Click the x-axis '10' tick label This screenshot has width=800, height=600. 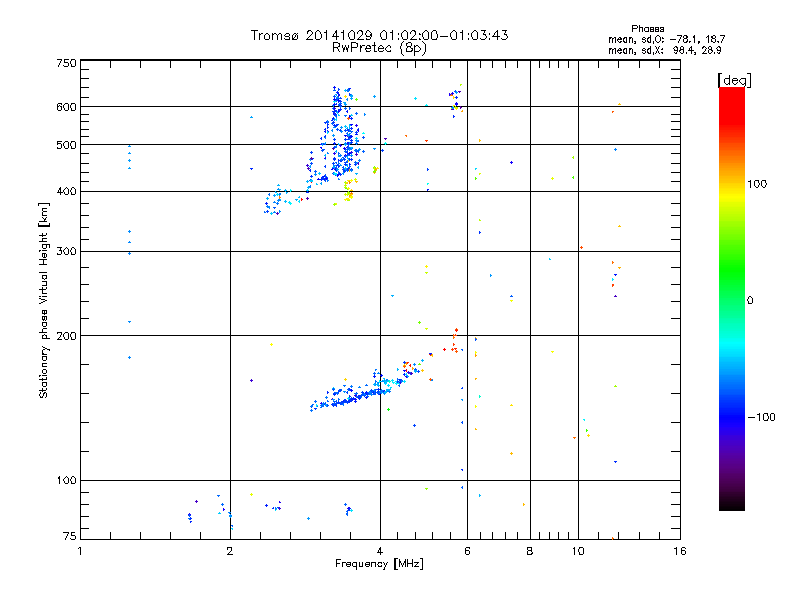point(578,551)
